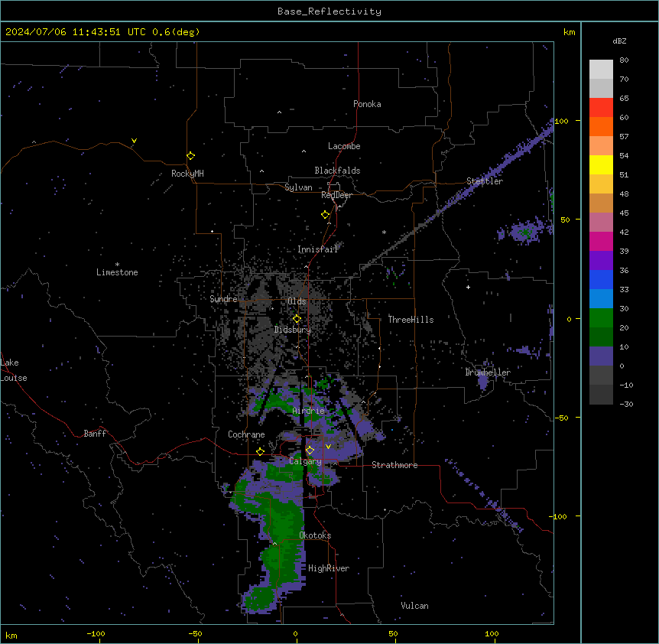Click the Banff label
This screenshot has width=659, height=644.
95,434
